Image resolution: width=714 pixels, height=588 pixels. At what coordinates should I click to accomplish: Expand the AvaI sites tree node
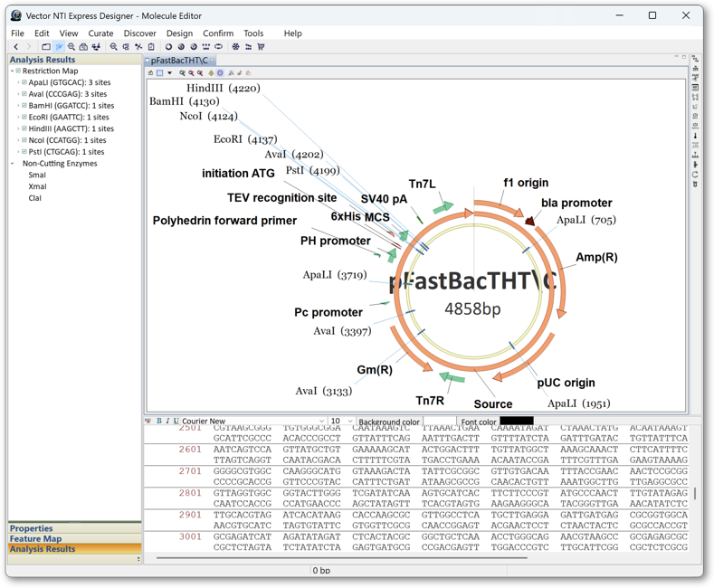18,94
